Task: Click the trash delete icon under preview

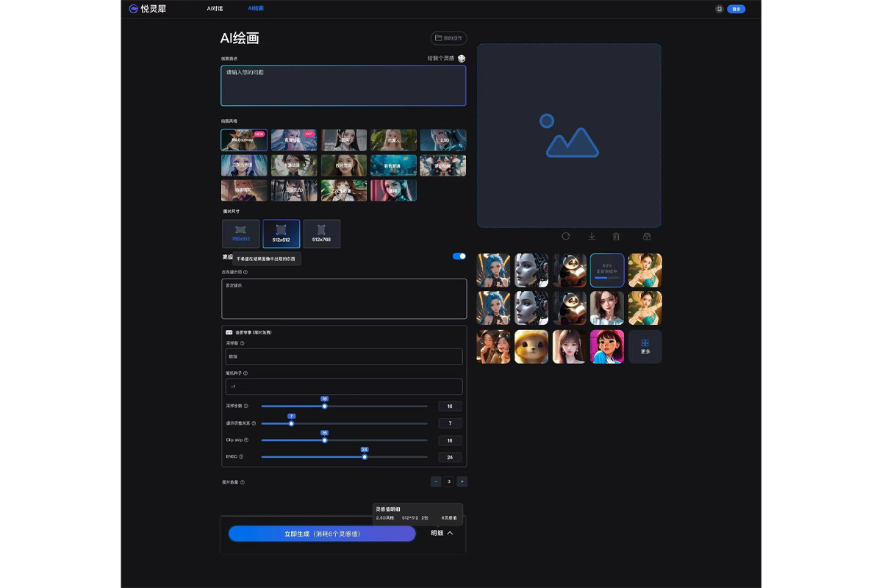Action: [616, 236]
